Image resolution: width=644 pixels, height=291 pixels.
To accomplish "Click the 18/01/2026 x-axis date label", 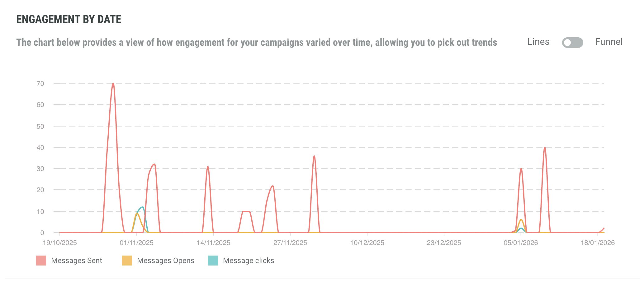I will point(597,243).
